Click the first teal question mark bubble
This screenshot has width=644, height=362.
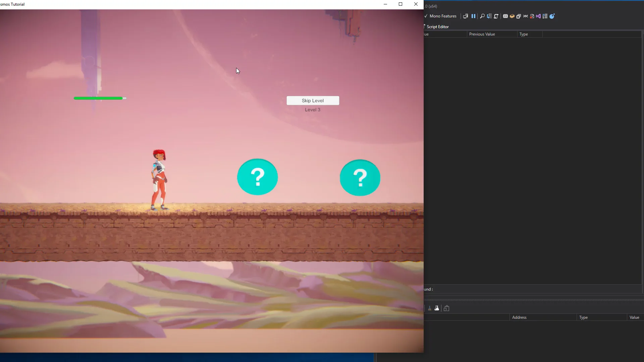(257, 177)
